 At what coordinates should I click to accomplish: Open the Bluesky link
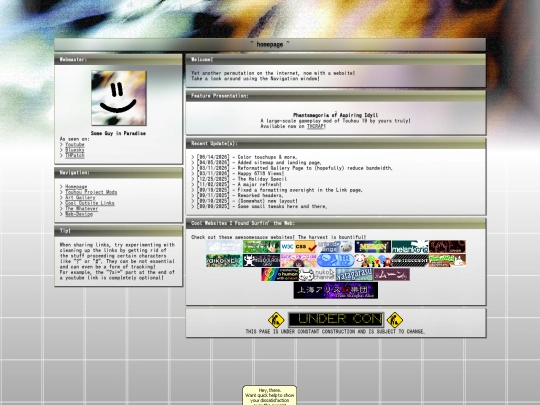pos(74,150)
